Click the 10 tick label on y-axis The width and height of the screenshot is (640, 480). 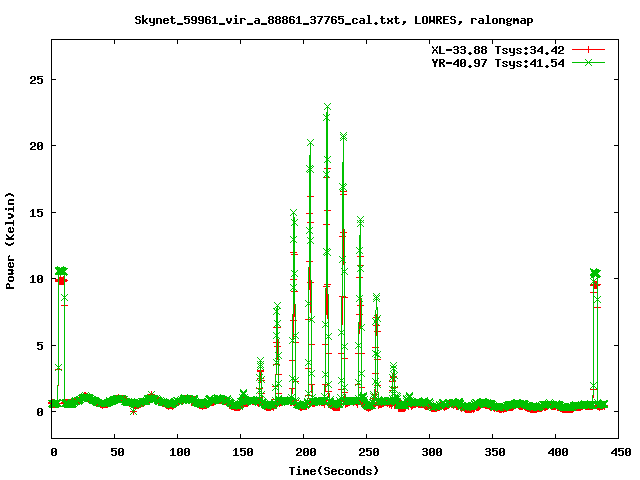pyautogui.click(x=38, y=279)
